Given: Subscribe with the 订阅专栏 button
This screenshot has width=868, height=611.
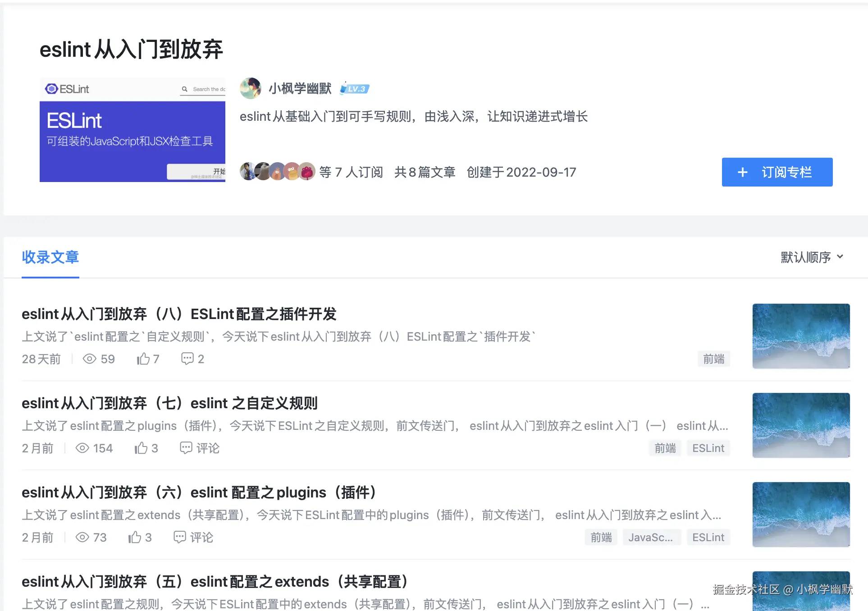Looking at the screenshot, I should [777, 172].
